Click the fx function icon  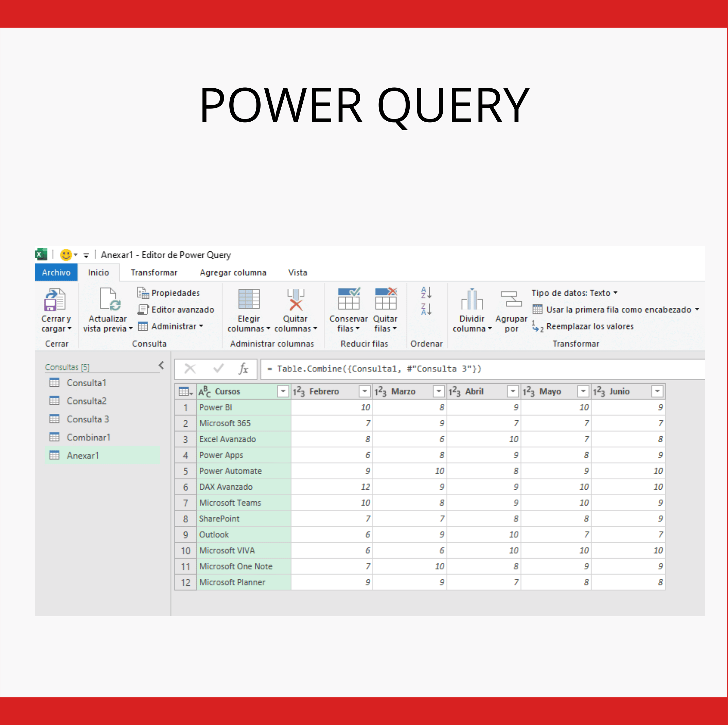tap(244, 369)
